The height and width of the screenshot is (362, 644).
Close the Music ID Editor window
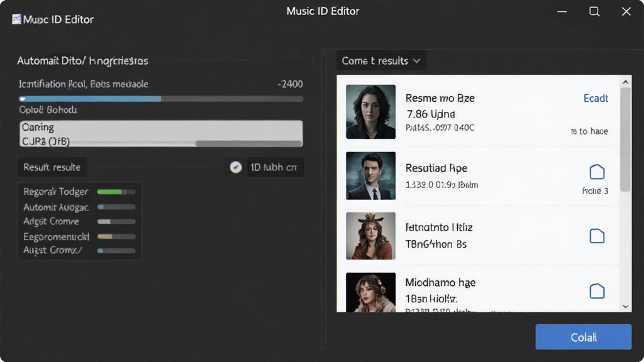point(626,11)
